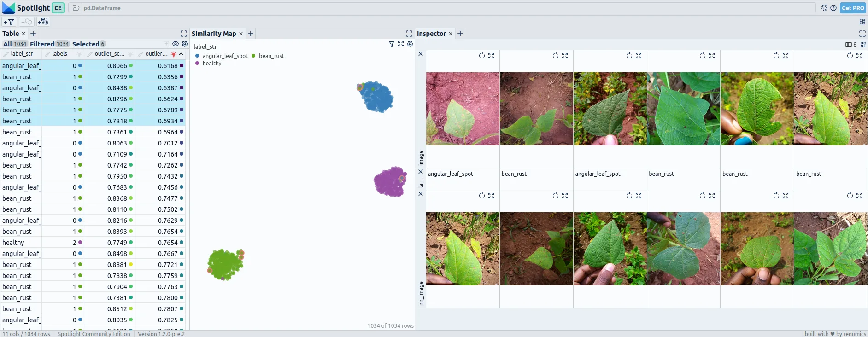
Task: Click the Get PRO button
Action: (853, 8)
